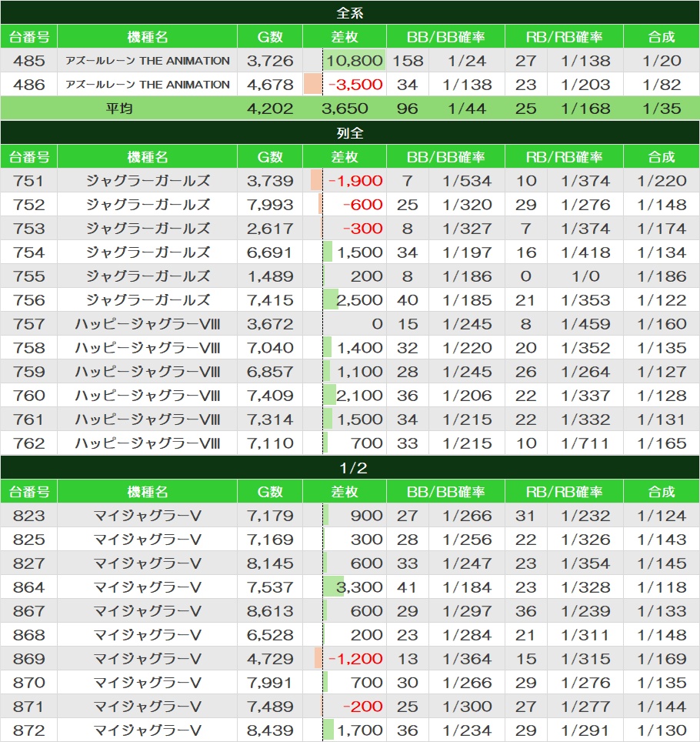Viewport: 700px width, 742px height.
Task: Select RB probability 1/291
Action: coord(585,730)
